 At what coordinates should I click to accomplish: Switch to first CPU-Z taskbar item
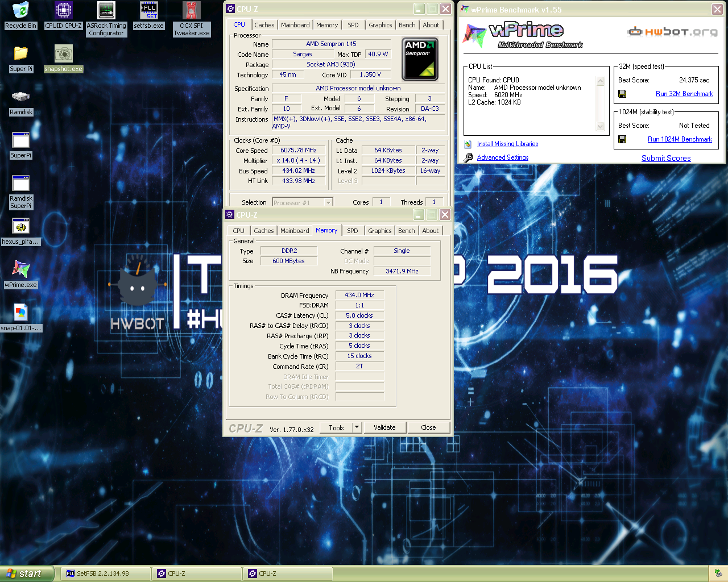click(197, 573)
